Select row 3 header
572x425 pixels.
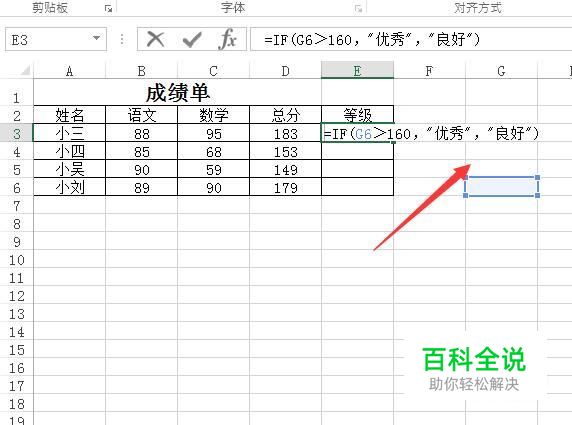16,133
